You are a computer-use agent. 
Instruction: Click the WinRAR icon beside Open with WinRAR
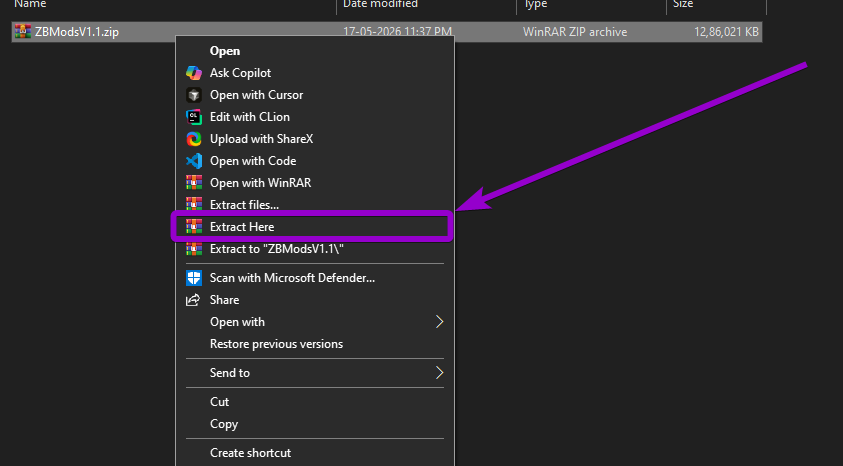(x=194, y=183)
